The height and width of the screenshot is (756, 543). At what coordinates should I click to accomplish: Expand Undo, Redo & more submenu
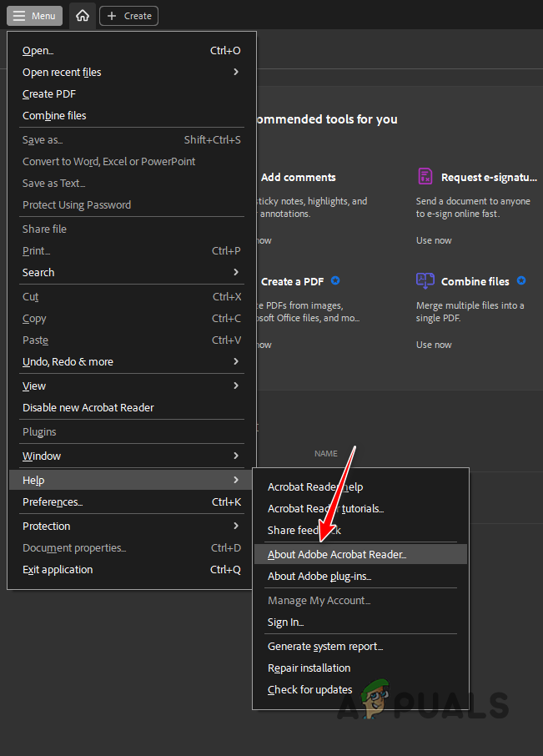click(132, 361)
